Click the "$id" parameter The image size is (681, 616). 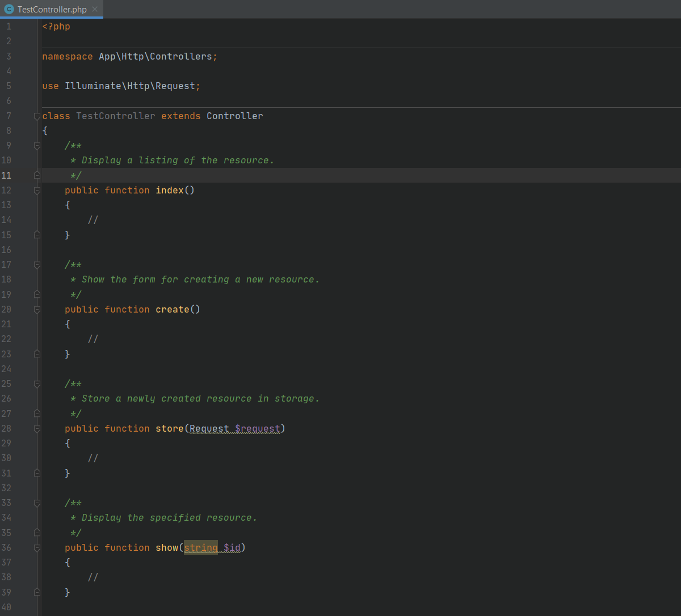pyautogui.click(x=232, y=548)
